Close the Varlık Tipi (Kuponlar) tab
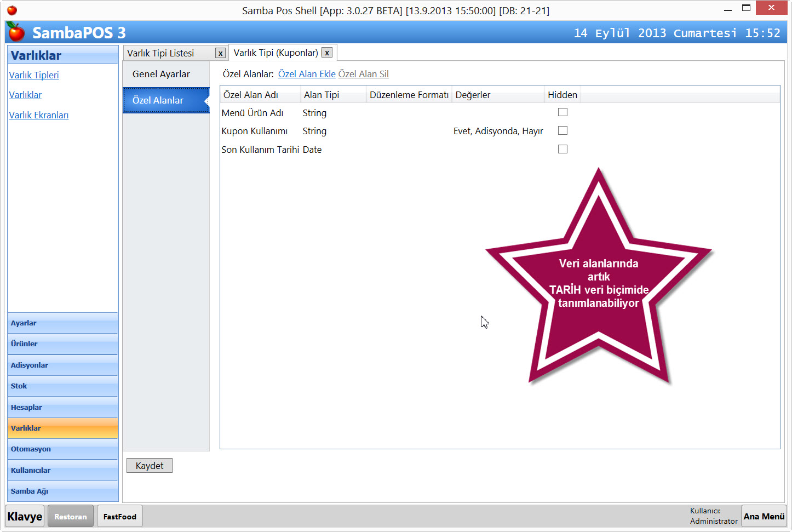 (x=327, y=53)
